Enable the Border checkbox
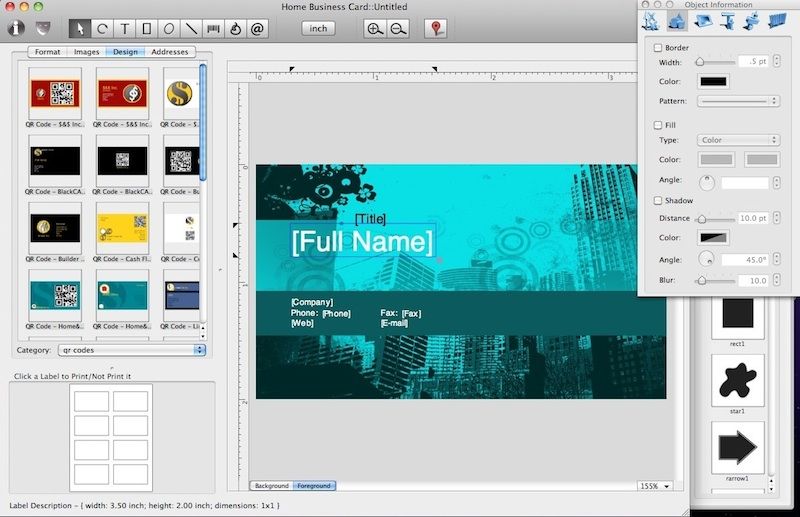800x517 pixels. coord(658,47)
